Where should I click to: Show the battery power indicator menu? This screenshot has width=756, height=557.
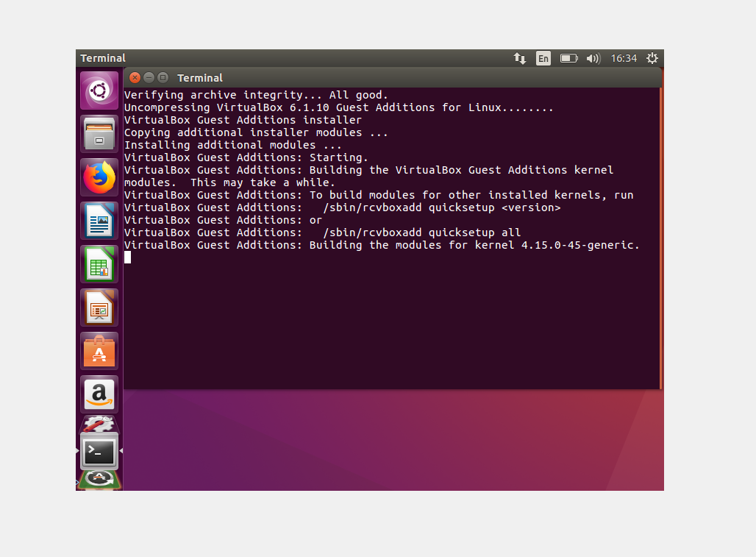click(568, 58)
